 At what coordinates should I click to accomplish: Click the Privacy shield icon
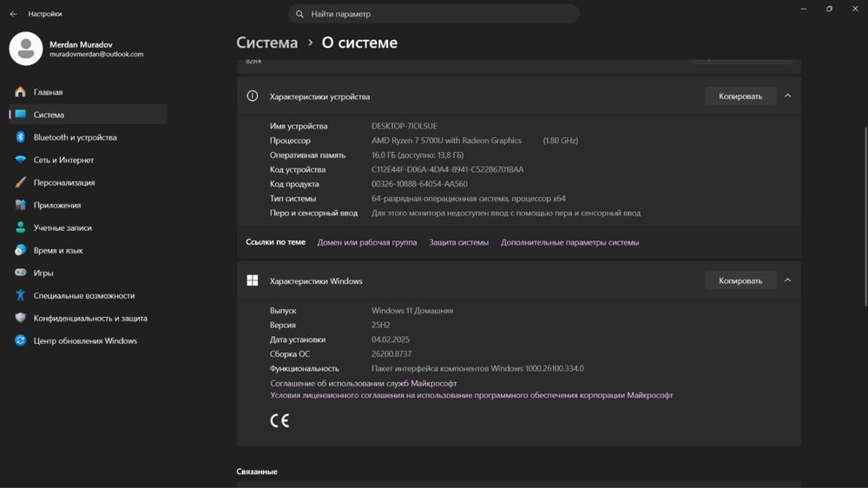[x=21, y=318]
